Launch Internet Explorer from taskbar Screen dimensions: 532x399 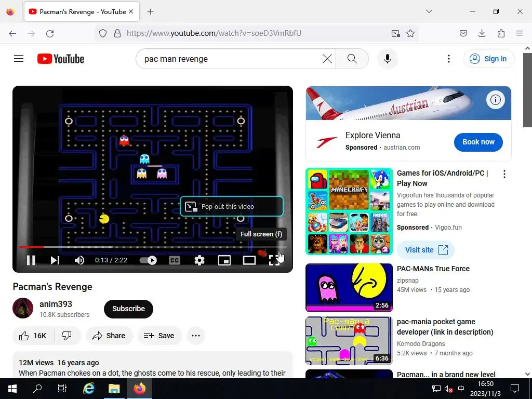(x=89, y=389)
